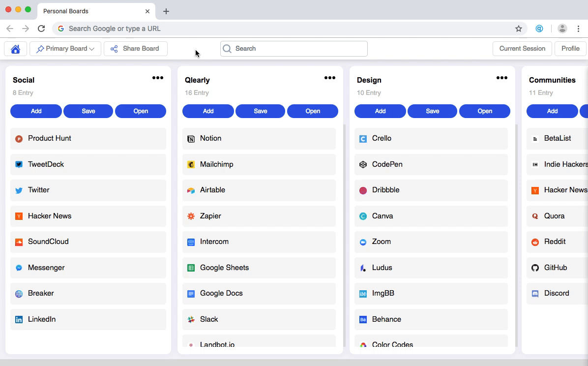
Task: Click Share Board button
Action: click(x=135, y=49)
